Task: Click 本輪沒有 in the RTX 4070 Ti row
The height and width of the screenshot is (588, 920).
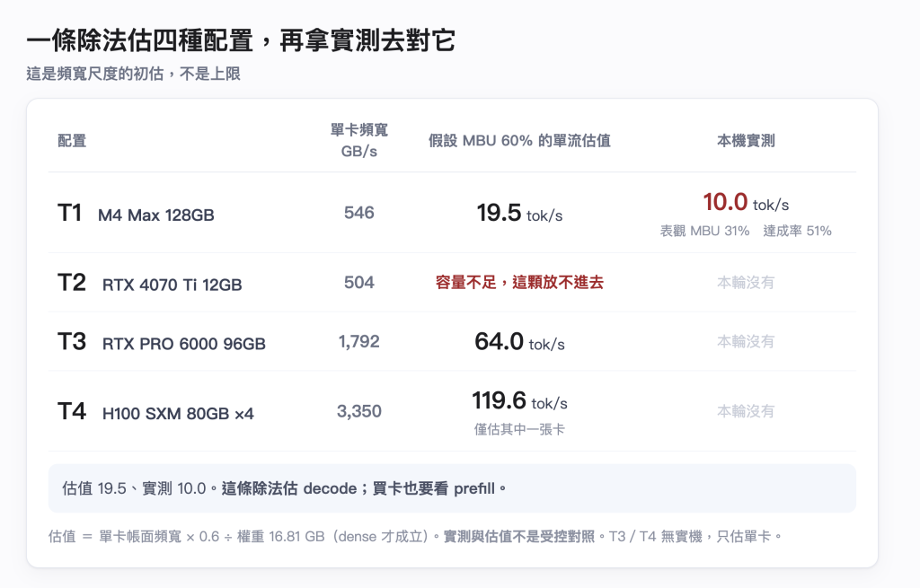Action: (x=746, y=283)
